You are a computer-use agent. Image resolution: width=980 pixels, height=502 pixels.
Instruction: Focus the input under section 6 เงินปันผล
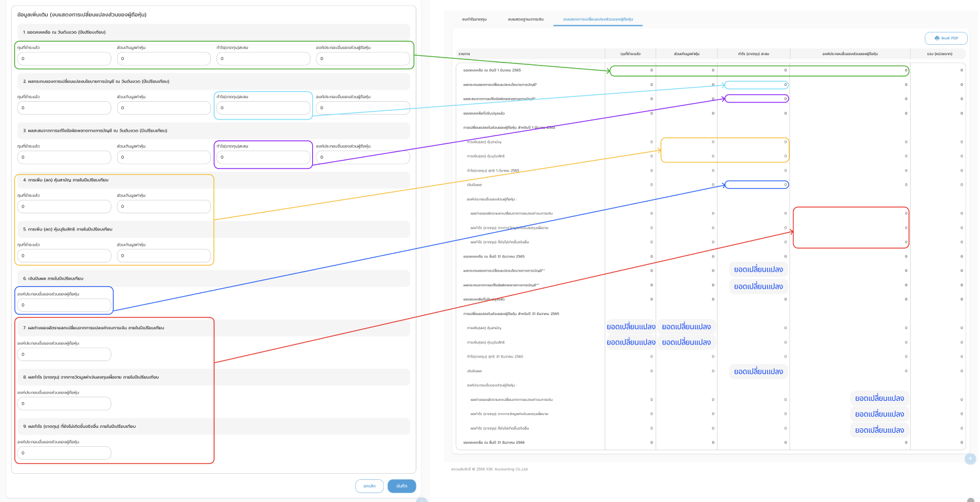pos(64,305)
